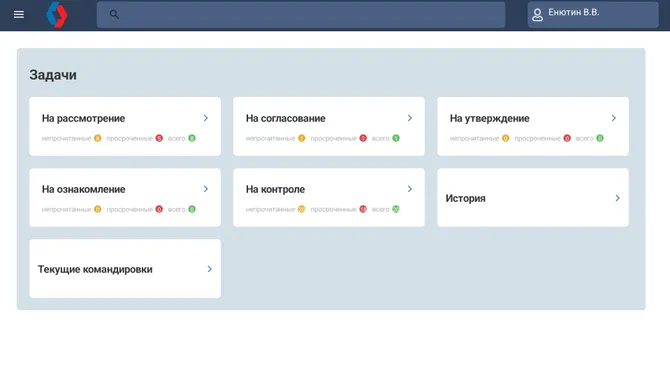
Task: Open the hamburger menu
Action: pyautogui.click(x=19, y=15)
